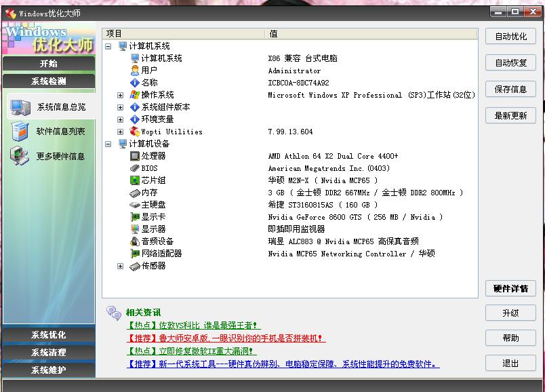Click the 值 column header
The width and height of the screenshot is (545, 392).
pyautogui.click(x=371, y=34)
